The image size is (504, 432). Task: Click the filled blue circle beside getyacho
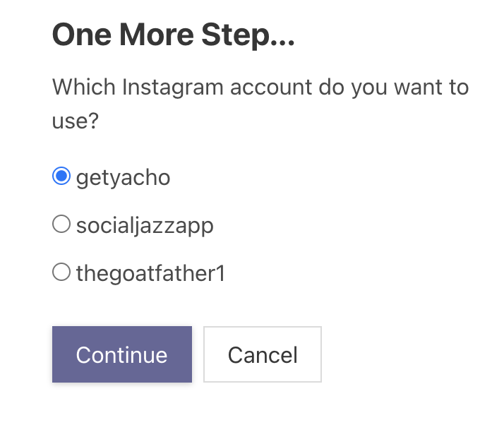[61, 176]
